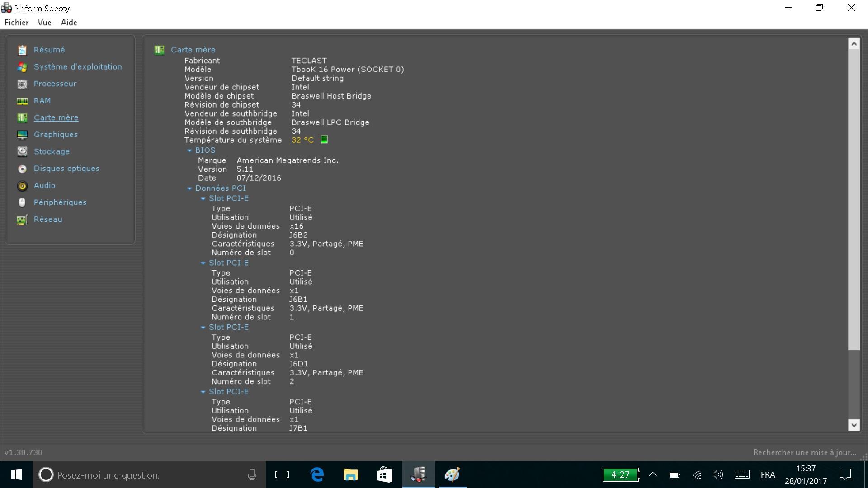Screen dimensions: 868x488
Task: Click the Périphériques mouse icon
Action: (22, 203)
